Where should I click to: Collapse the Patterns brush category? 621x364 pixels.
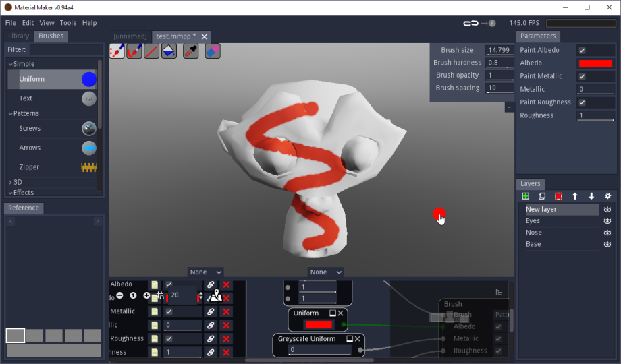tap(10, 113)
